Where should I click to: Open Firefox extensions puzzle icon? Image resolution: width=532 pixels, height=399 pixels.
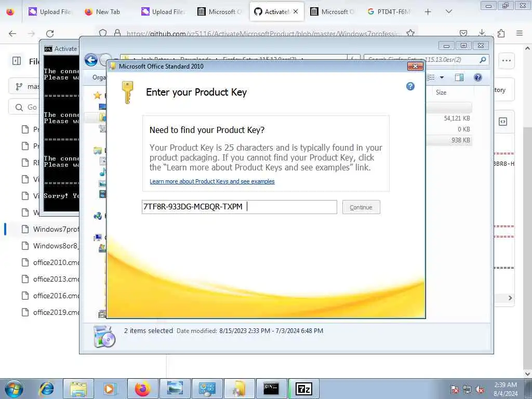pos(501,33)
